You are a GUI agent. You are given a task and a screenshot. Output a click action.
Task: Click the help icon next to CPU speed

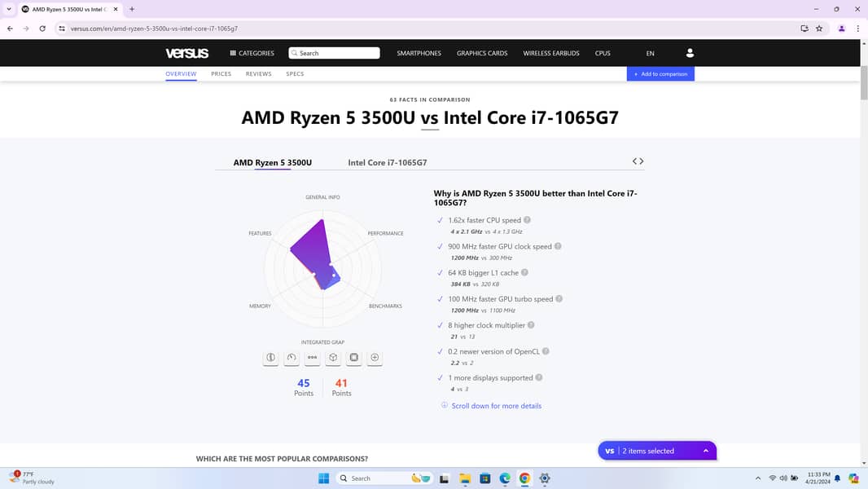527,220
